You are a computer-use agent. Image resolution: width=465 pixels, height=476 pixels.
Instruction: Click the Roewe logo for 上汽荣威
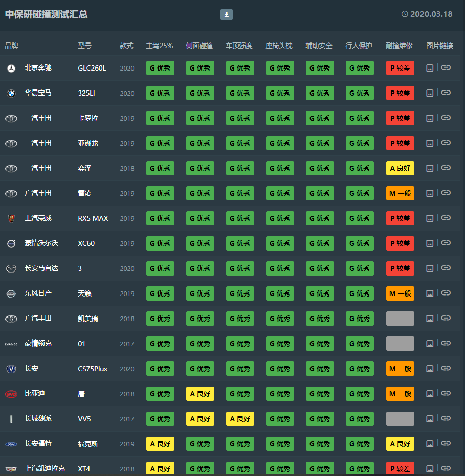click(x=11, y=219)
